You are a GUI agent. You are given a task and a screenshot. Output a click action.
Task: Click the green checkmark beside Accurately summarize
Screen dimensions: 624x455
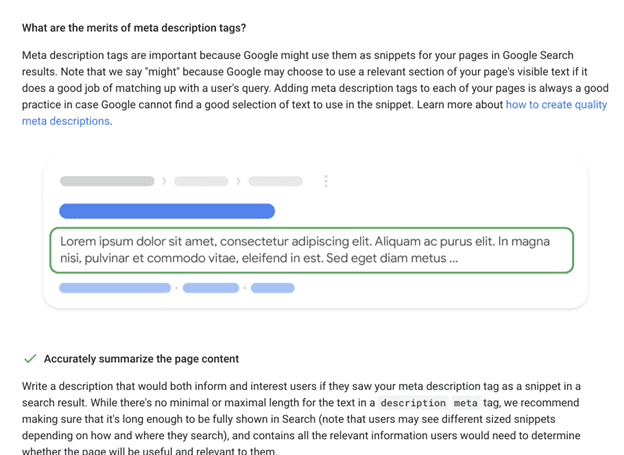[x=30, y=359]
